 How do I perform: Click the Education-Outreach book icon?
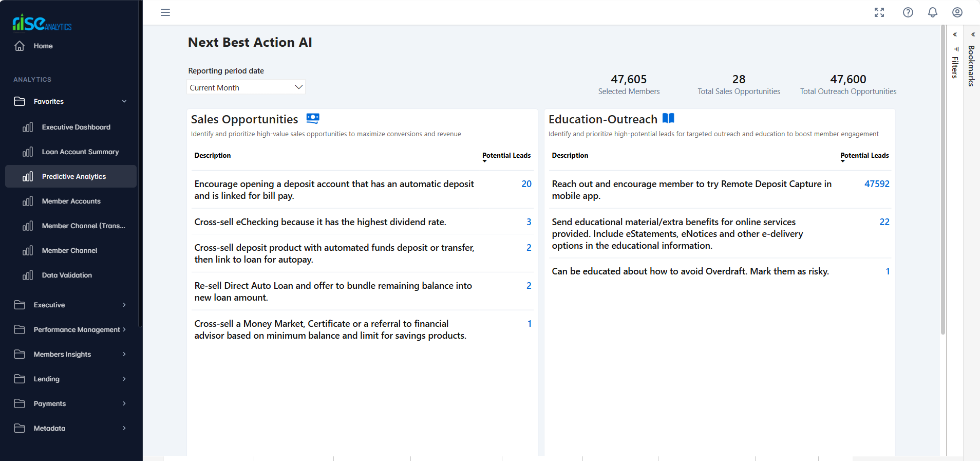[x=668, y=118]
